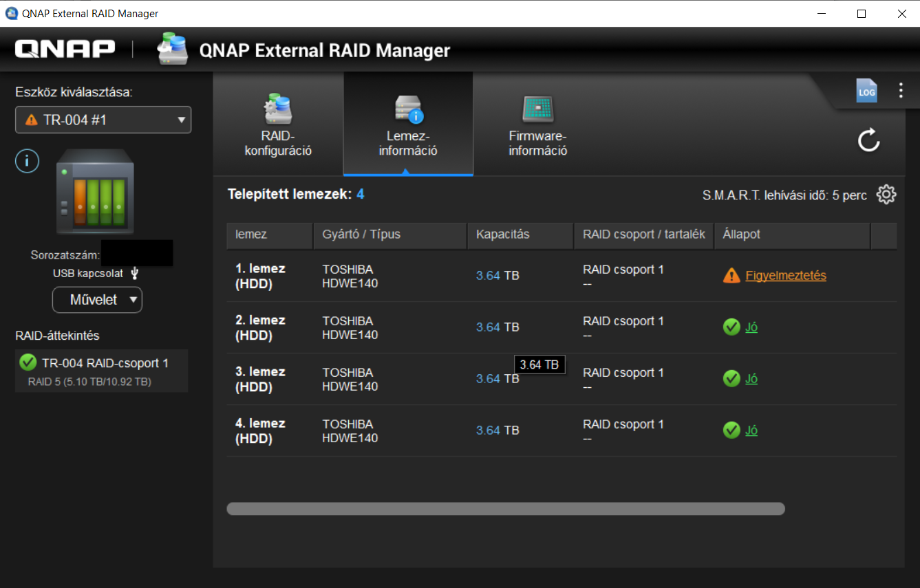Image resolution: width=920 pixels, height=588 pixels.
Task: Click the Jó status link for disk 3
Action: click(x=751, y=379)
